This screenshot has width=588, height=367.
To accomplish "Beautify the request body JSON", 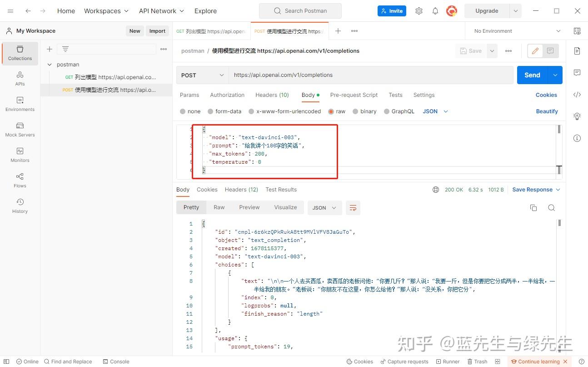I will pyautogui.click(x=547, y=111).
